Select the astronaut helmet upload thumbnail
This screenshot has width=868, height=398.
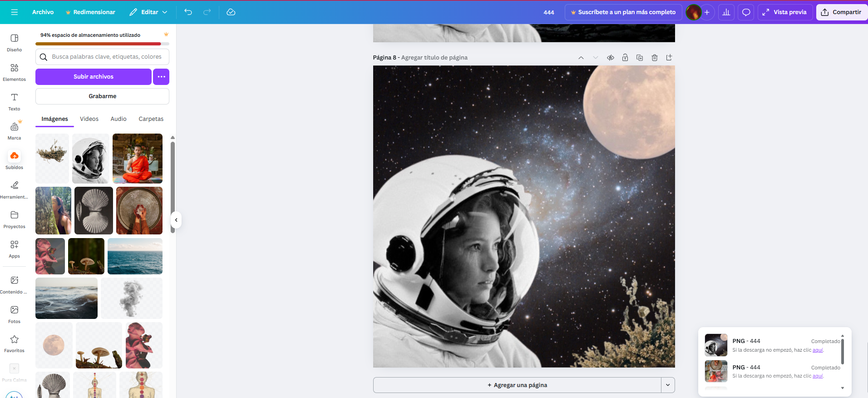pos(91,159)
